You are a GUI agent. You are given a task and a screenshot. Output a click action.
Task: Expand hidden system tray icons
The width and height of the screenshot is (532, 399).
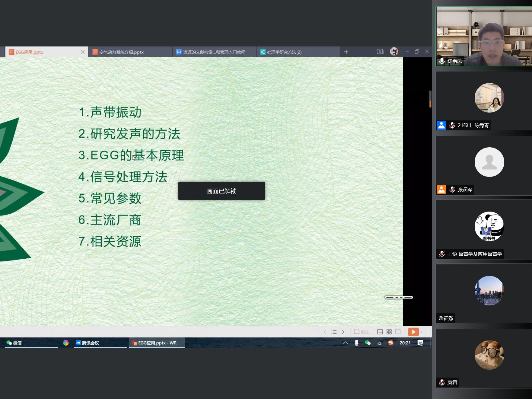(x=346, y=343)
